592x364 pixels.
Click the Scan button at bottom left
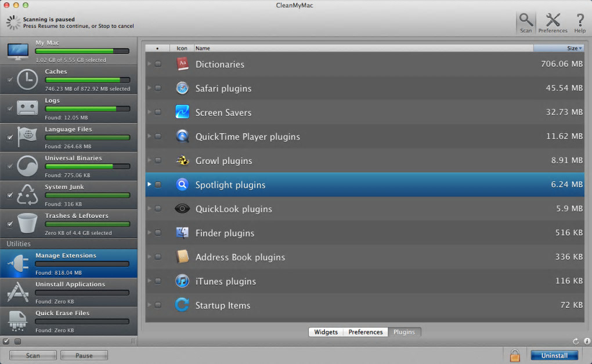coord(33,355)
